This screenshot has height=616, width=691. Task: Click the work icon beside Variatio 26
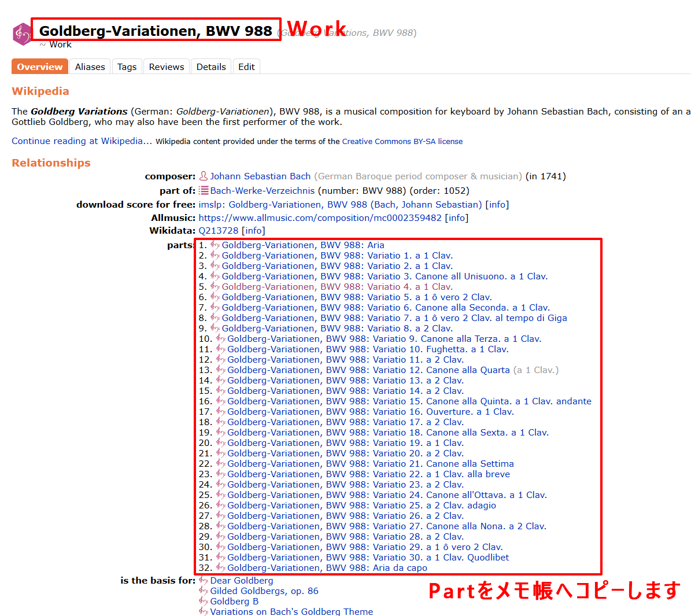click(221, 515)
